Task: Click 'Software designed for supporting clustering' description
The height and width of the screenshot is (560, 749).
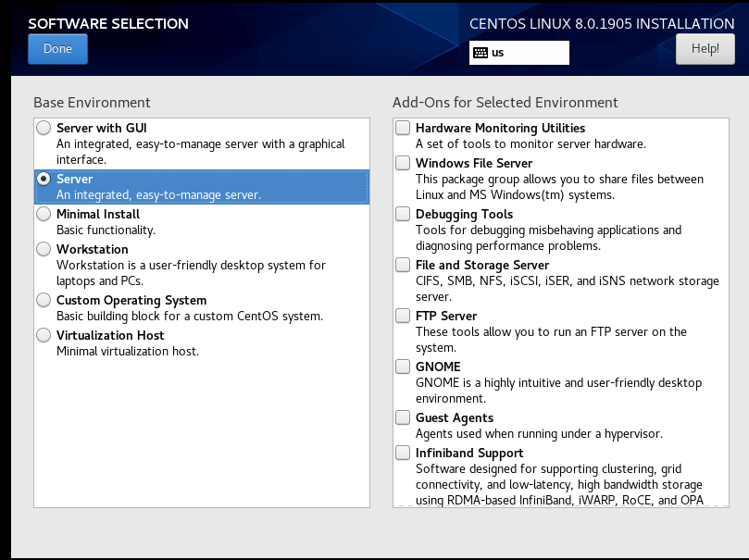Action: point(559,485)
